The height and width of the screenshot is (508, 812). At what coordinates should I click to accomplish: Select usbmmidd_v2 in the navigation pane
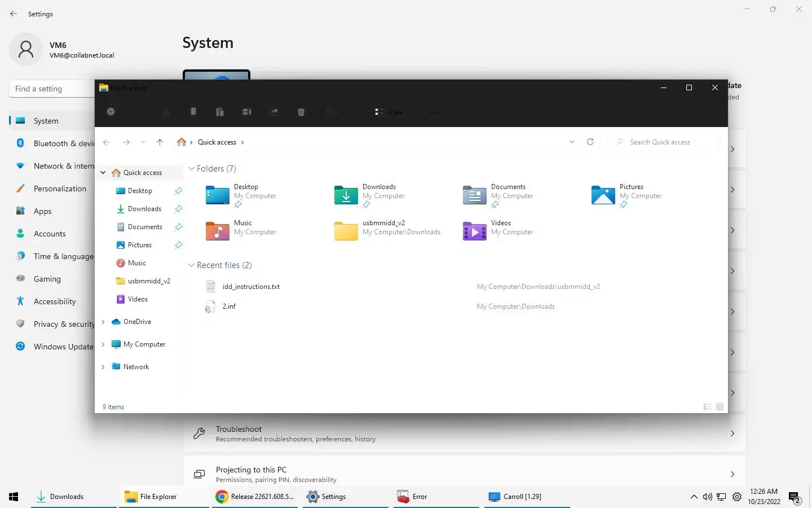click(x=148, y=281)
